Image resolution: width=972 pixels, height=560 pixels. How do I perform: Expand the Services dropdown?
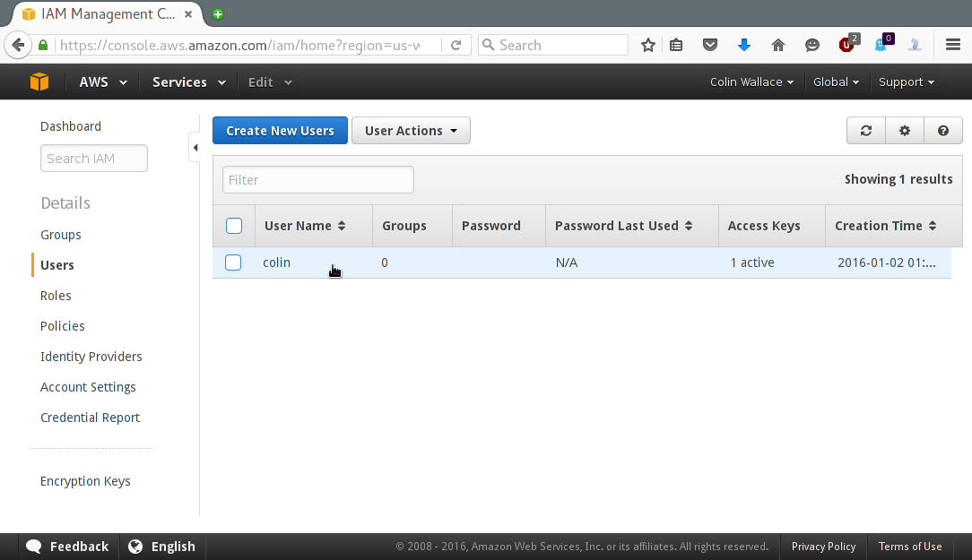point(189,82)
